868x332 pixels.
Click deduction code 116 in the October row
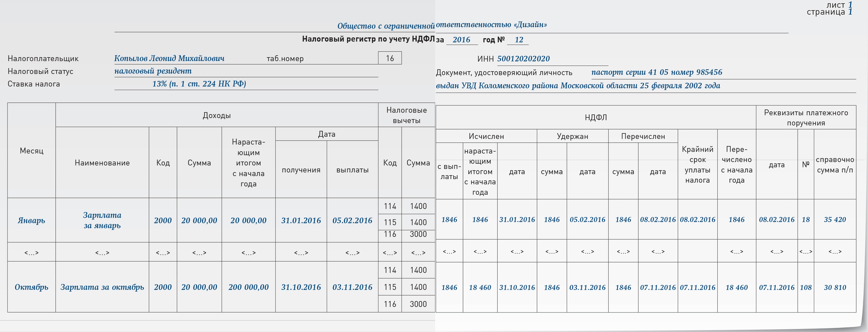tap(390, 304)
